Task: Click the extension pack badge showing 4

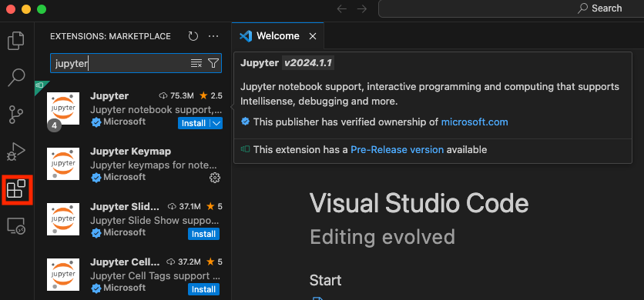Action: 54,125
